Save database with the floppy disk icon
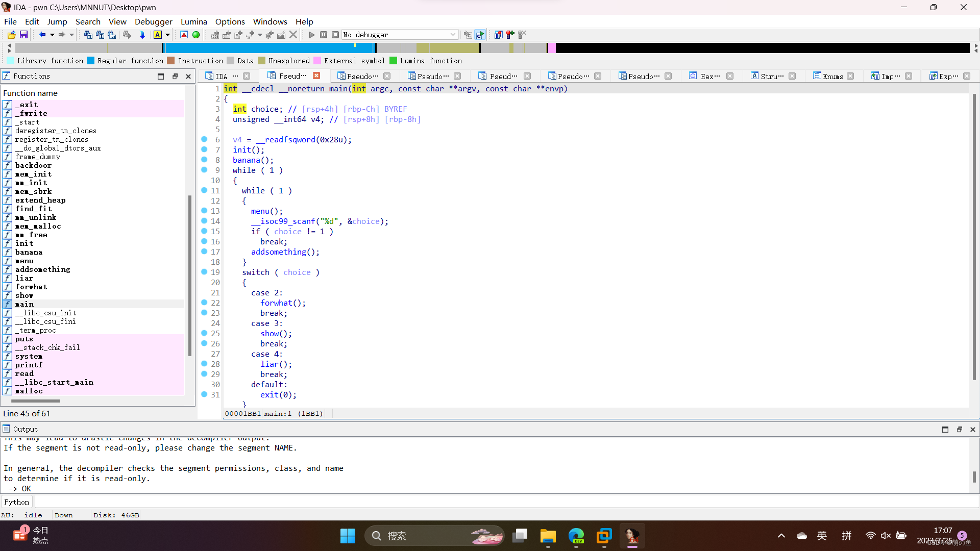The height and width of the screenshot is (551, 980). click(23, 35)
